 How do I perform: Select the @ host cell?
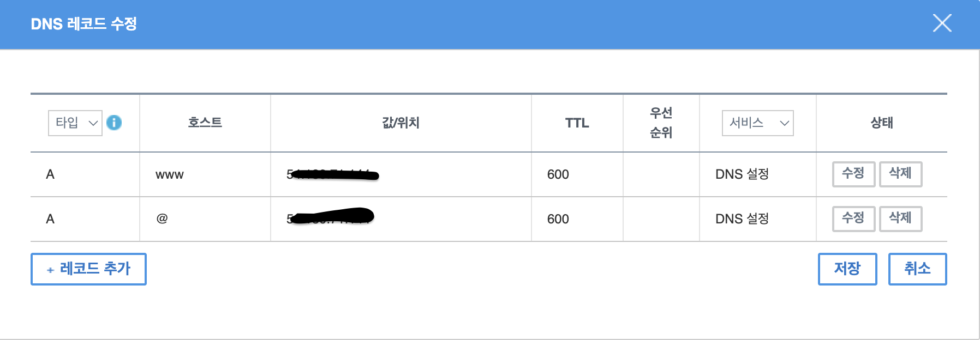coord(205,219)
